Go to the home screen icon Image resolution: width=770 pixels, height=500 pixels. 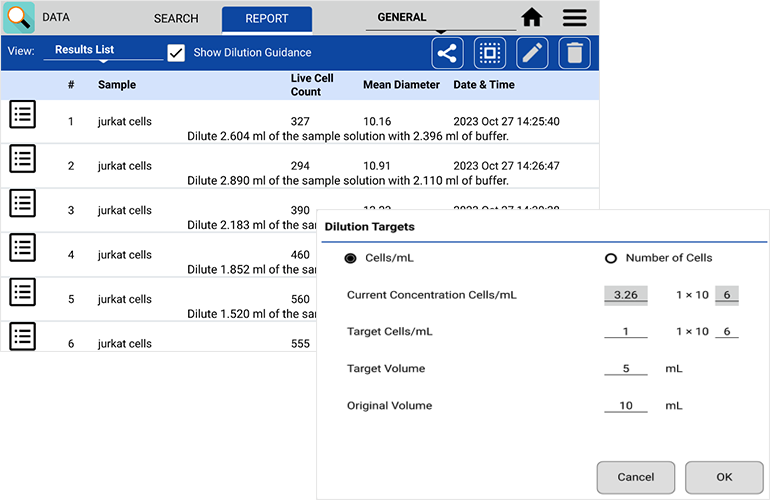click(x=532, y=18)
